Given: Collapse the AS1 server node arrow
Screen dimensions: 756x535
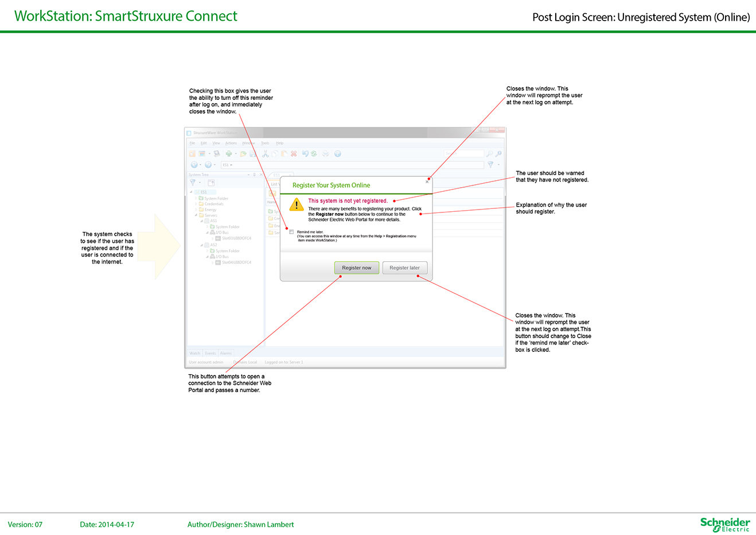Looking at the screenshot, I should [201, 221].
